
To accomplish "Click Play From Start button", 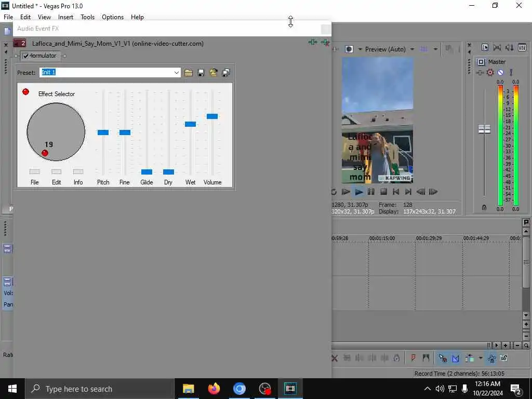I will (x=345, y=192).
